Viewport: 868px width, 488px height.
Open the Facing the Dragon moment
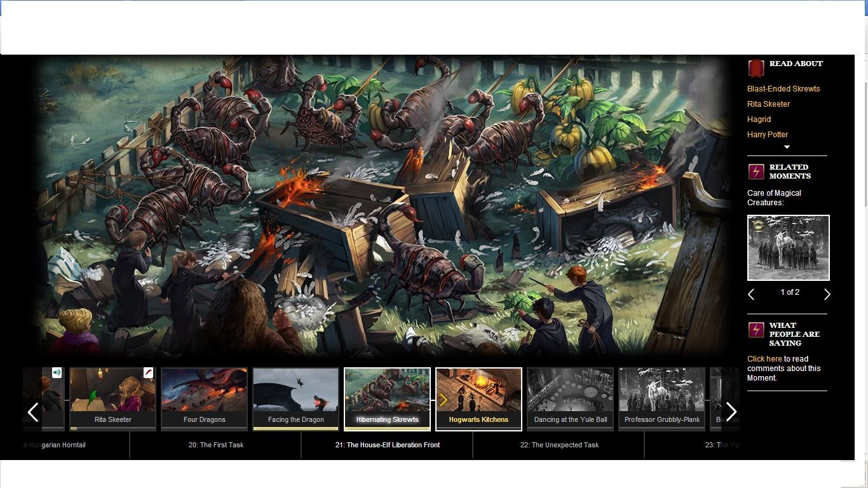(296, 399)
